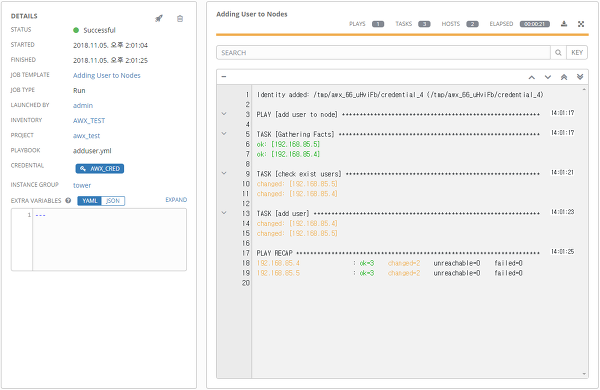Move output up one page with single up arrow
The width and height of the screenshot is (600, 390).
coord(532,77)
